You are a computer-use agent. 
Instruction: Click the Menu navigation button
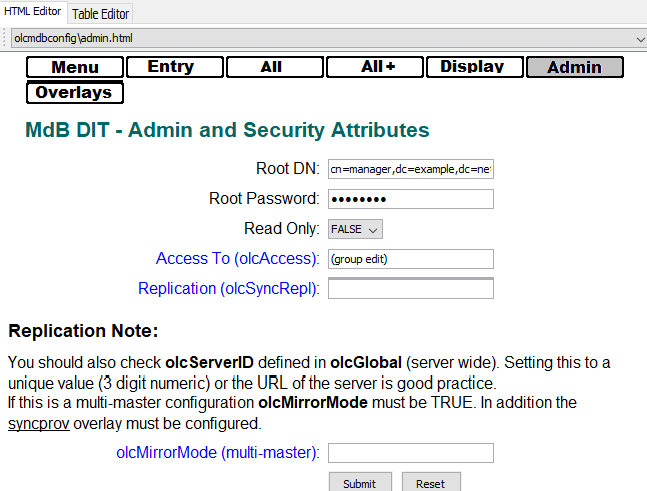pos(75,68)
